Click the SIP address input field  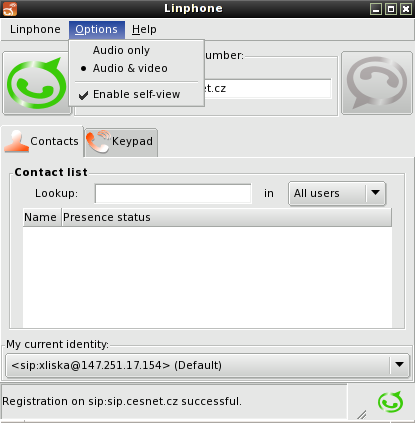click(x=268, y=88)
